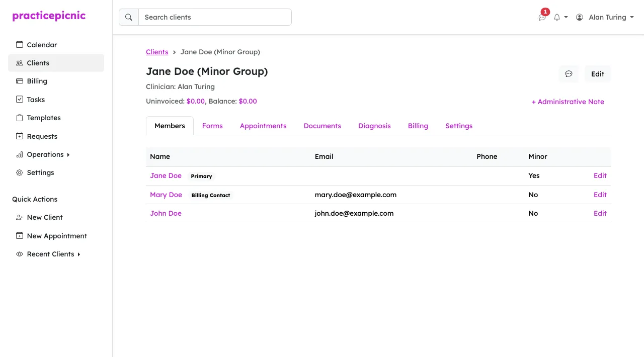Click Clinician: Alan Turing text
The height and width of the screenshot is (357, 644).
click(180, 86)
